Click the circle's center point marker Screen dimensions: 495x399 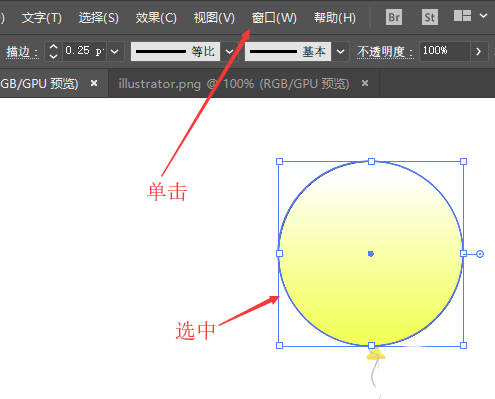tap(371, 254)
